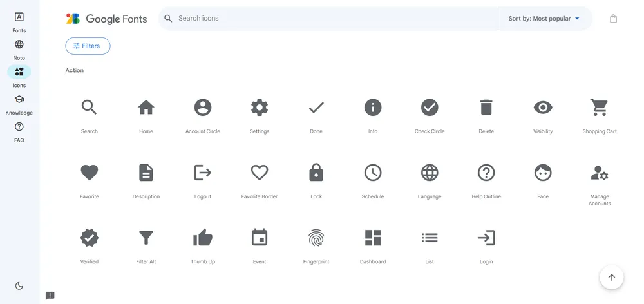644x304 pixels.
Task: Click the Action category heading
Action: click(74, 70)
